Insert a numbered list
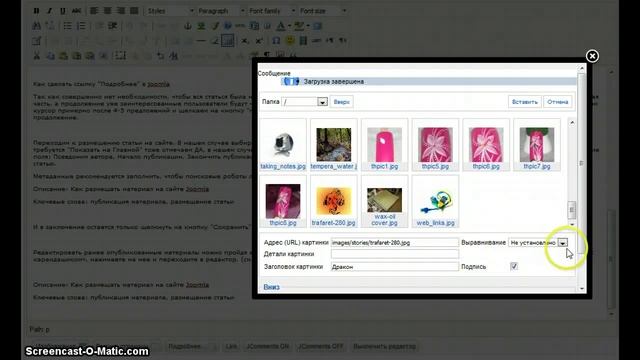Viewport: 640px width, 360px height. (81, 26)
